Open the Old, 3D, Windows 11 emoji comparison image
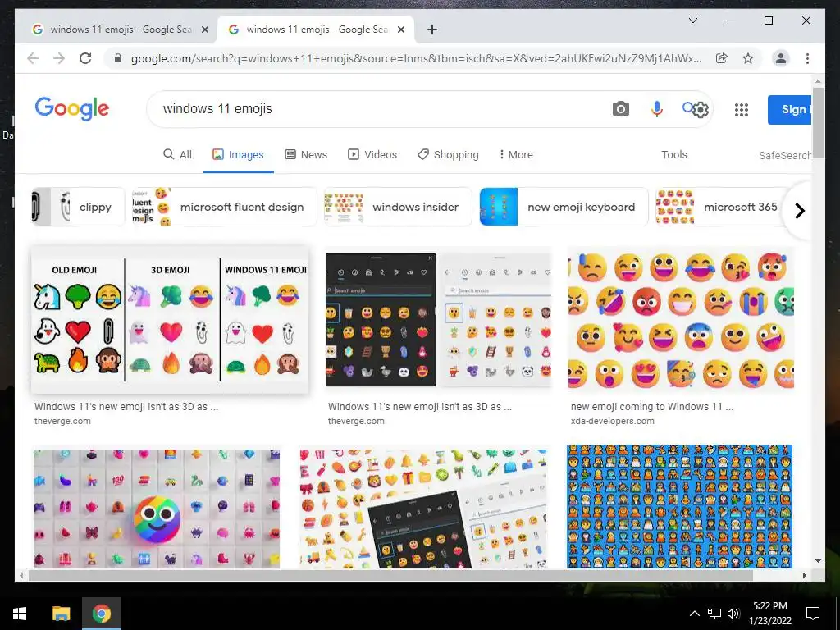Image resolution: width=840 pixels, height=630 pixels. 170,321
